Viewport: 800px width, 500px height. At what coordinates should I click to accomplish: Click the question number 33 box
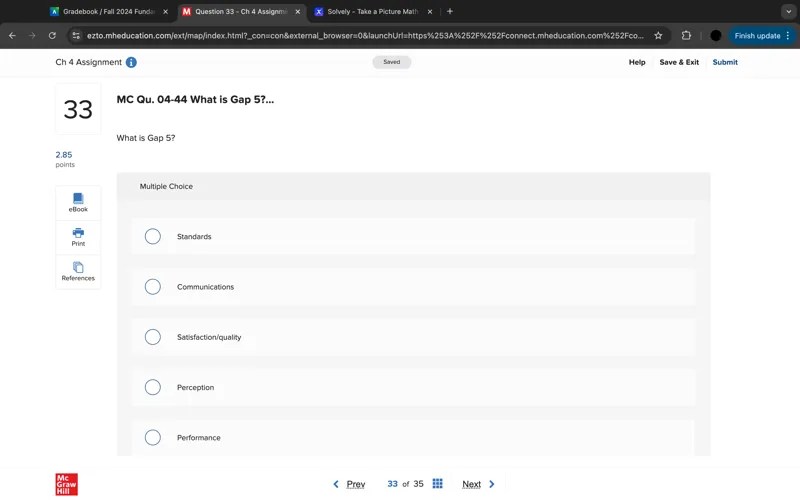pyautogui.click(x=78, y=109)
